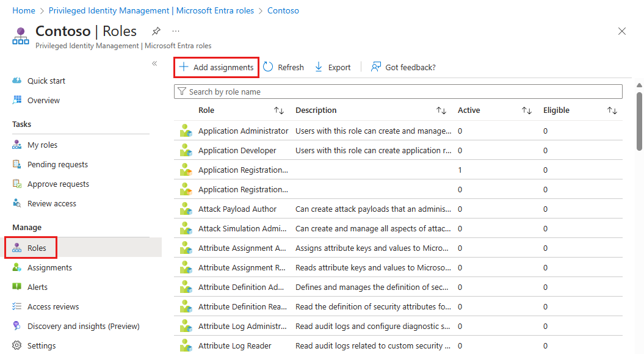This screenshot has height=354, width=644.
Task: Click the Got feedback? smiley icon
Action: pyautogui.click(x=377, y=67)
